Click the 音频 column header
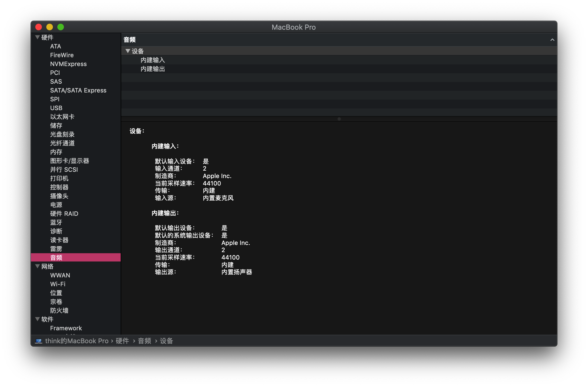Screen dimensions: 588x387 coord(130,40)
